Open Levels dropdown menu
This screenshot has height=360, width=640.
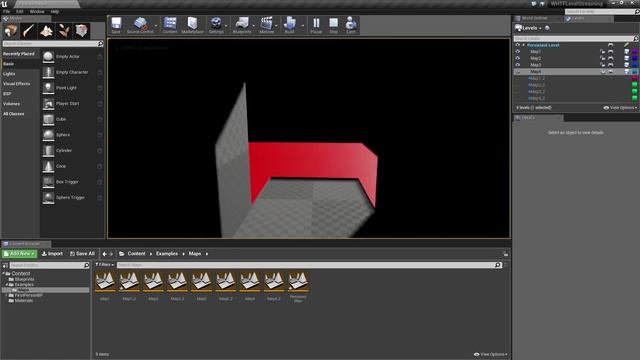click(x=529, y=28)
